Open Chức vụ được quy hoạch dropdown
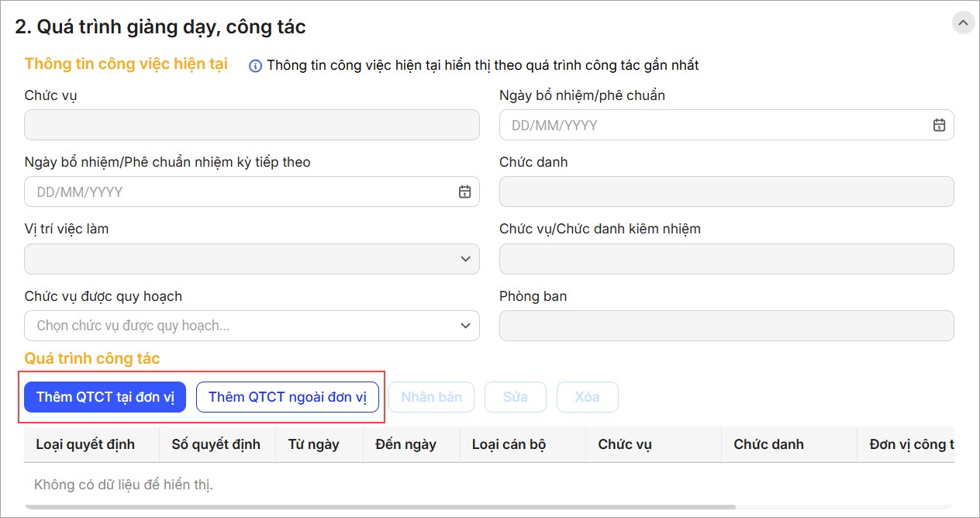 point(465,326)
